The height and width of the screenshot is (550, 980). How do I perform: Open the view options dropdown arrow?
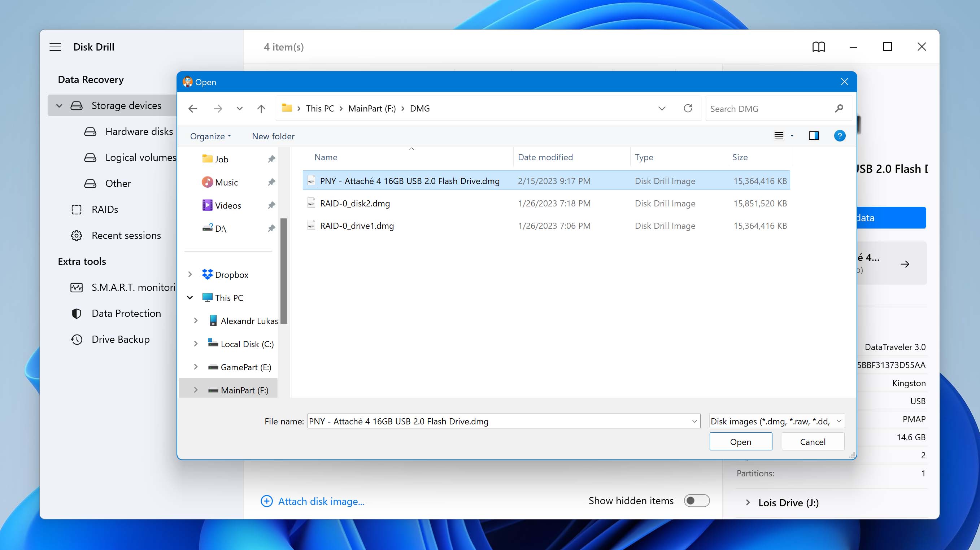[x=792, y=136]
